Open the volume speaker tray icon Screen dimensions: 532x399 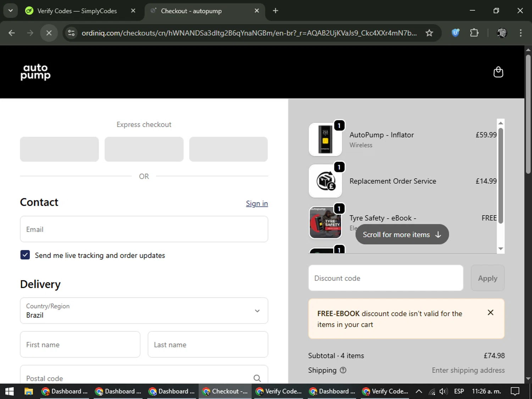click(x=443, y=391)
